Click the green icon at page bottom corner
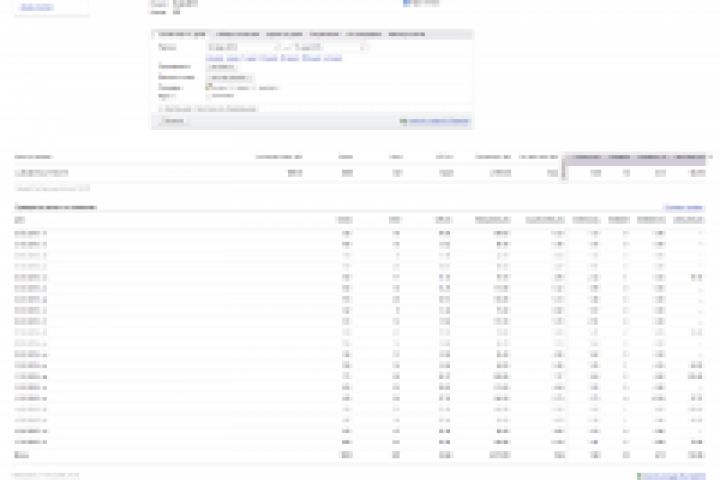Viewport: 720px width, 480px height. 639,476
